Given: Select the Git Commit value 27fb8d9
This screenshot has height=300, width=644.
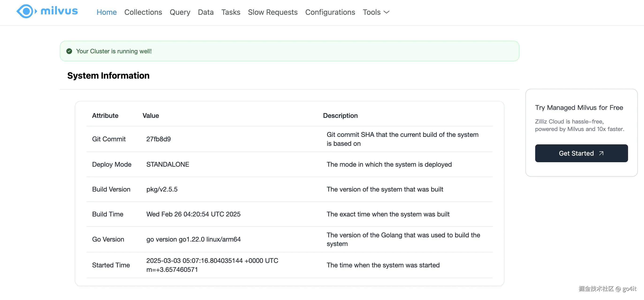Looking at the screenshot, I should pos(158,139).
